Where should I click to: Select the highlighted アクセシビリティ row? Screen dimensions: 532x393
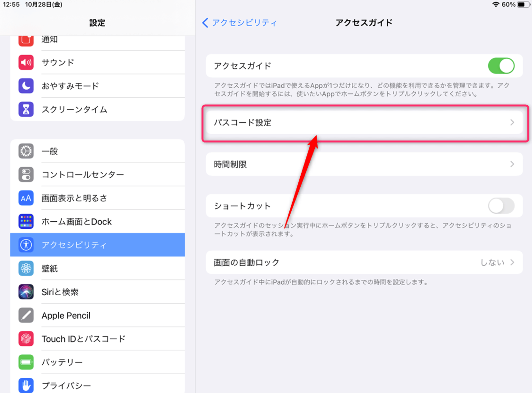pos(97,245)
